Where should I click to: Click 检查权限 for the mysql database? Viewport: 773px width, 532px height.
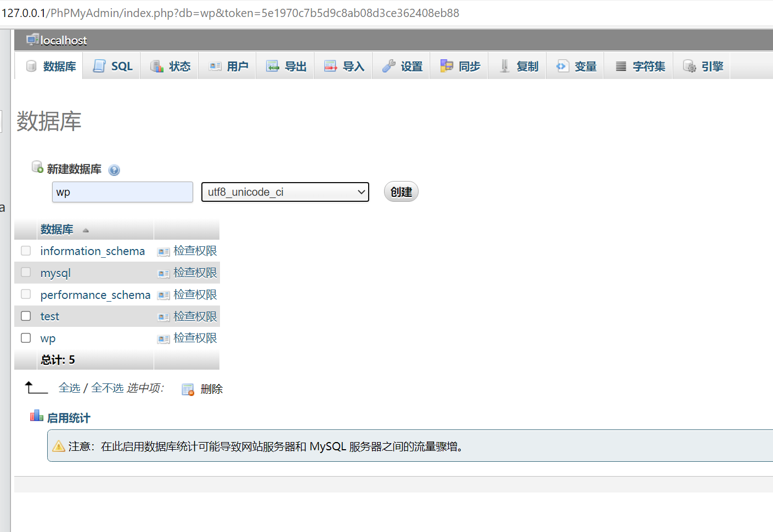pyautogui.click(x=195, y=273)
